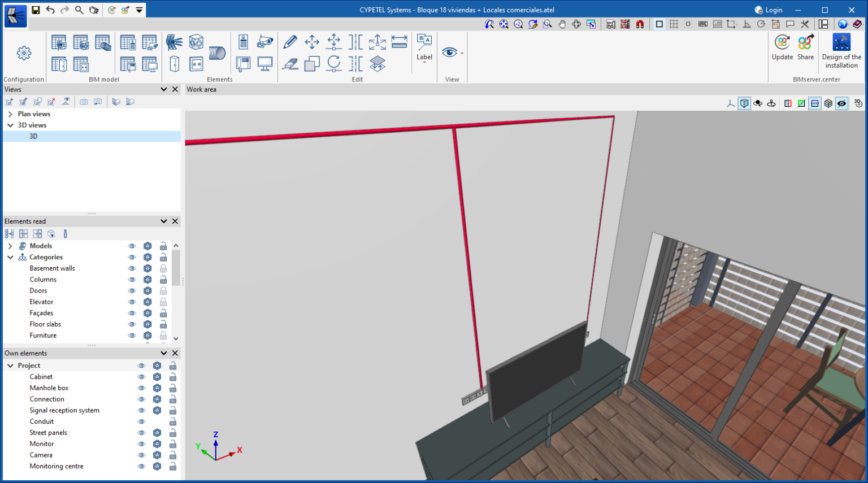The image size is (868, 483).
Task: Expand the Plan views tree node
Action: coord(10,114)
